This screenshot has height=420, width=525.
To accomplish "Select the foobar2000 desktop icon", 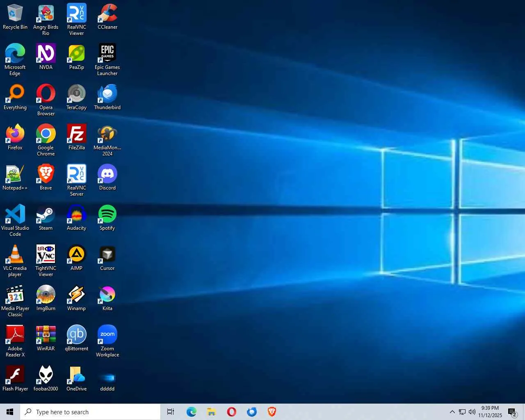I will (x=46, y=378).
